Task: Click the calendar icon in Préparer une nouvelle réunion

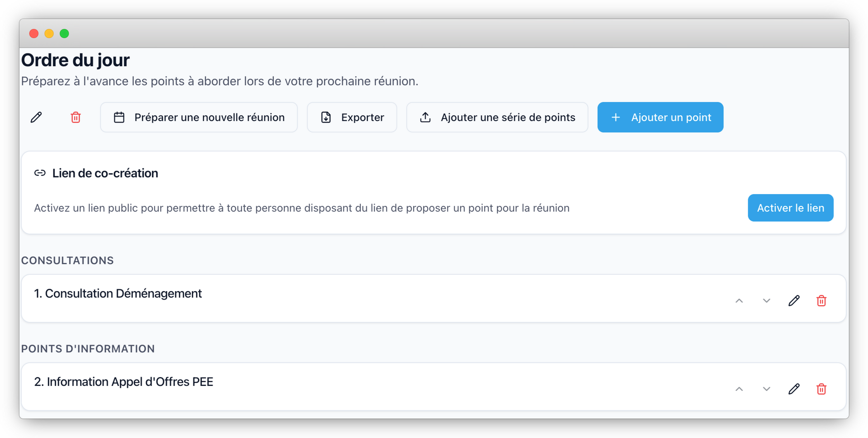Action: pos(119,117)
